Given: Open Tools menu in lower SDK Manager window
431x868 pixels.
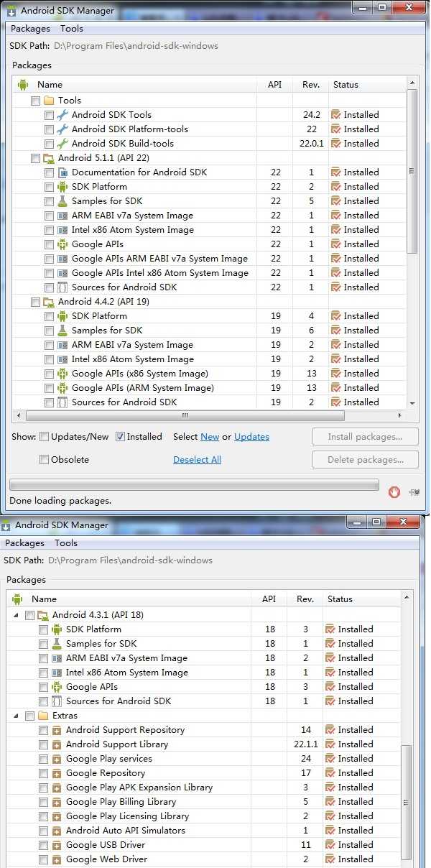Looking at the screenshot, I should [66, 543].
